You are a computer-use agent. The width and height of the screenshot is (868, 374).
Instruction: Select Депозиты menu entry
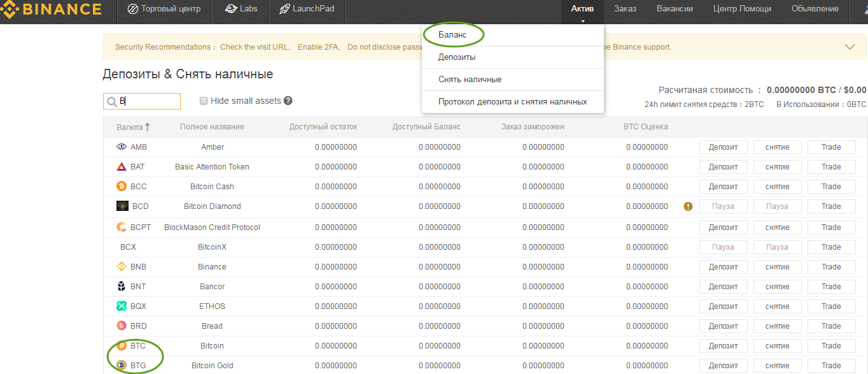pos(457,57)
